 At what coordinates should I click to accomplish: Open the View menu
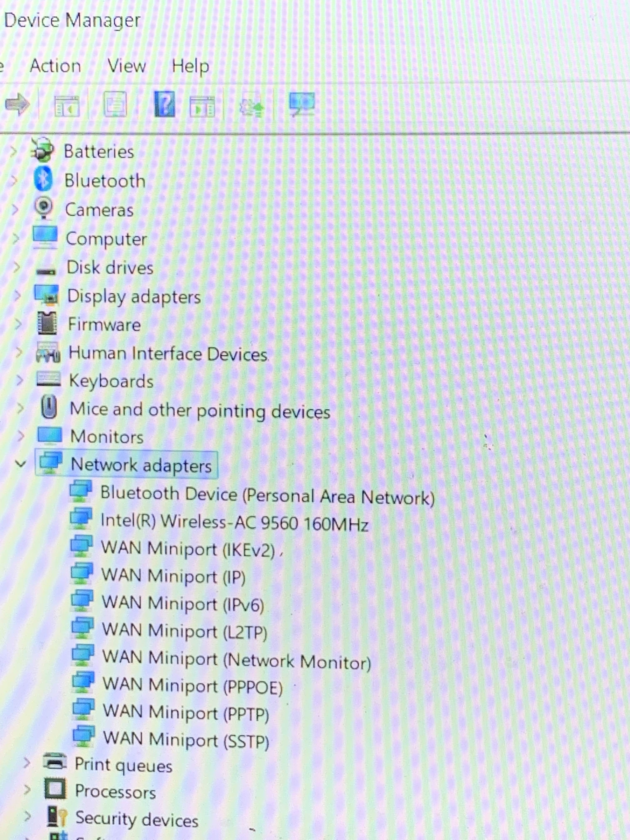(126, 66)
